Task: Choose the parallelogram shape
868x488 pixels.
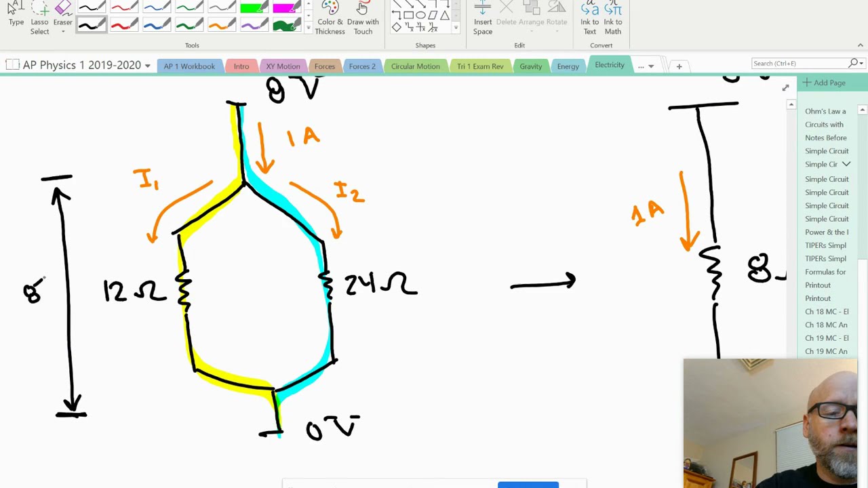Action: point(433,15)
